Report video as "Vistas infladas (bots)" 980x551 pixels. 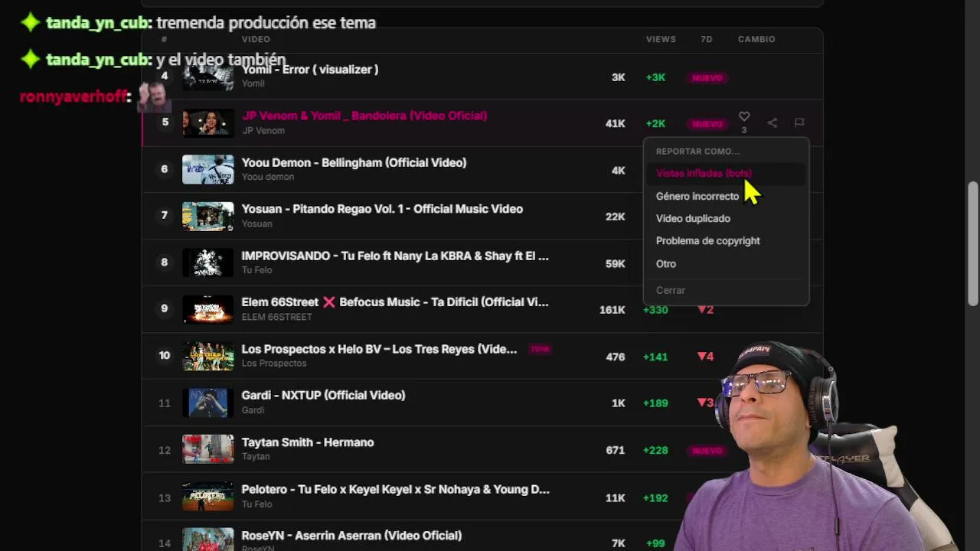coord(704,174)
